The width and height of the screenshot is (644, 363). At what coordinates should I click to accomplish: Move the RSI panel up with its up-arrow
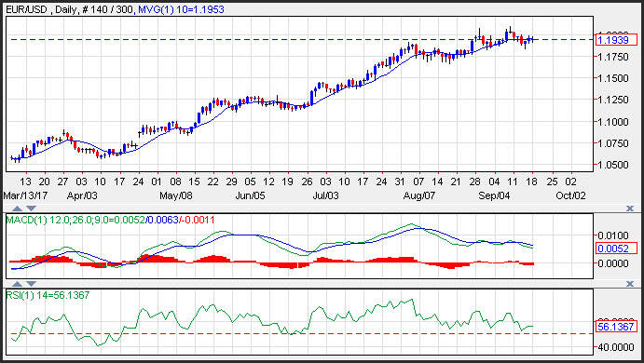pyautogui.click(x=17, y=284)
